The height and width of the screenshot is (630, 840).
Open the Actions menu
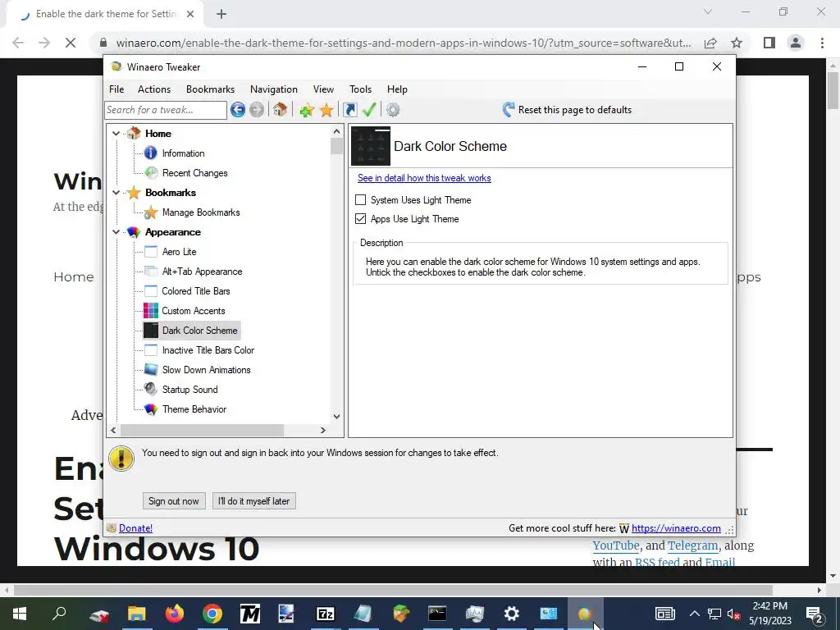tap(154, 89)
